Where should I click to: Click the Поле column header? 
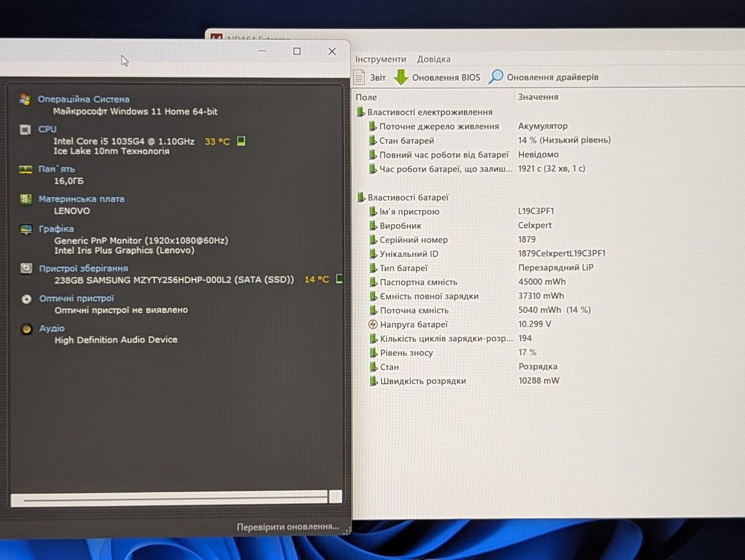click(366, 97)
